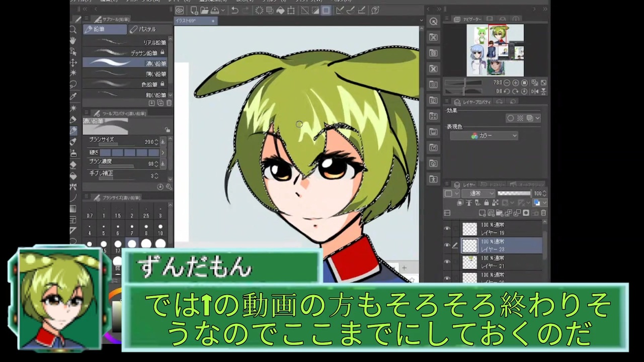This screenshot has height=362, width=644.
Task: Click the Clip Studio launcher swirl icon
Action: [x=180, y=10]
